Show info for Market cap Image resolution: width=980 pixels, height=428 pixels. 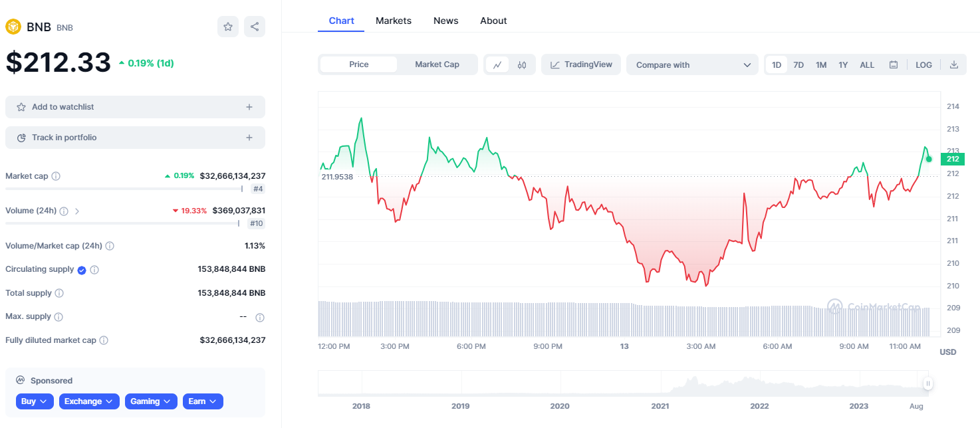click(56, 176)
